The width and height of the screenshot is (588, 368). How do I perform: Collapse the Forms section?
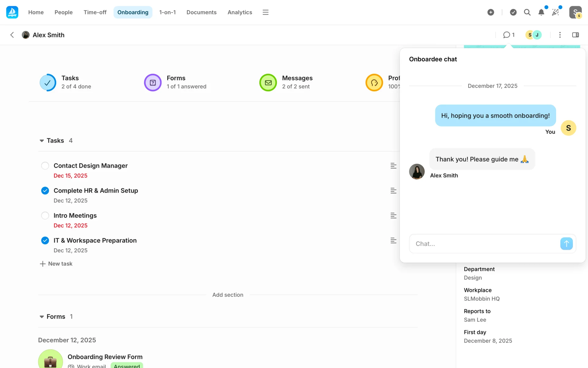point(42,317)
